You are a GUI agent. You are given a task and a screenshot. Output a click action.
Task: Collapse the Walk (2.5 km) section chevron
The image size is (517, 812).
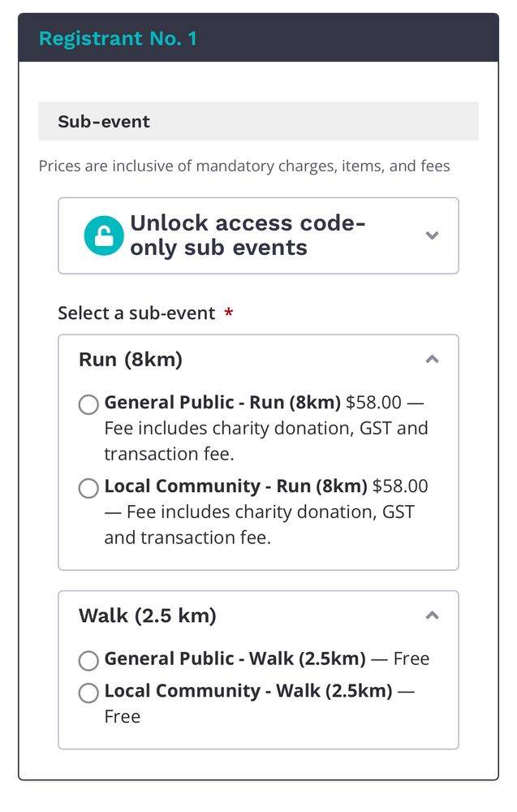point(433,615)
